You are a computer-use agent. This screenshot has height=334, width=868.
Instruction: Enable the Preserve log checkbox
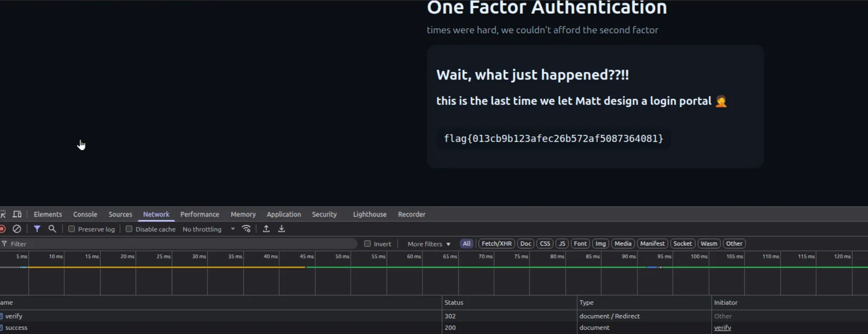(71, 229)
